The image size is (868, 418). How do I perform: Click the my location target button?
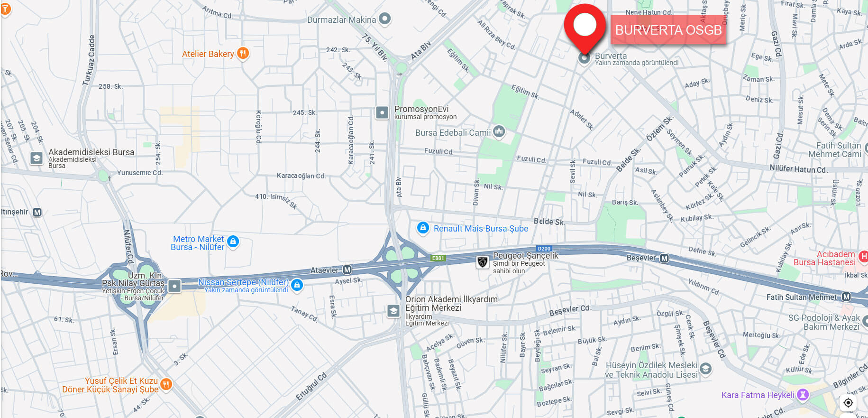848,402
